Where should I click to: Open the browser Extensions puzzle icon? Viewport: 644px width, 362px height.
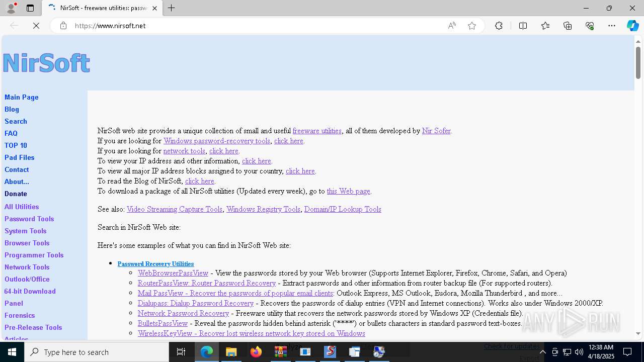(x=499, y=26)
